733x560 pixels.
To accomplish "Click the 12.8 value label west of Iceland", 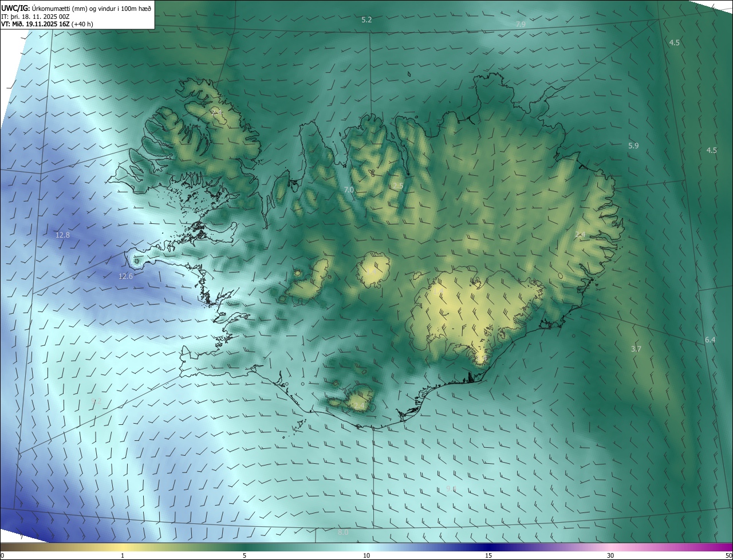I will [x=62, y=235].
